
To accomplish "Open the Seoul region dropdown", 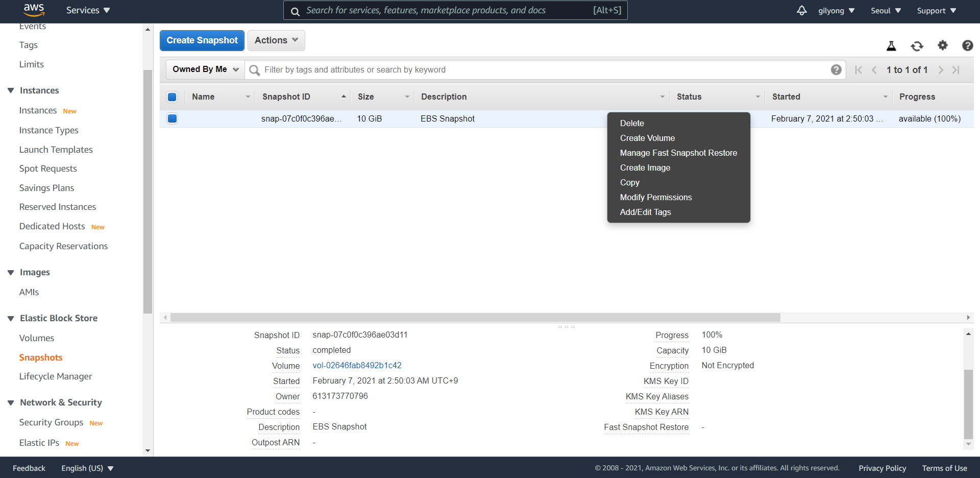I will click(x=886, y=11).
